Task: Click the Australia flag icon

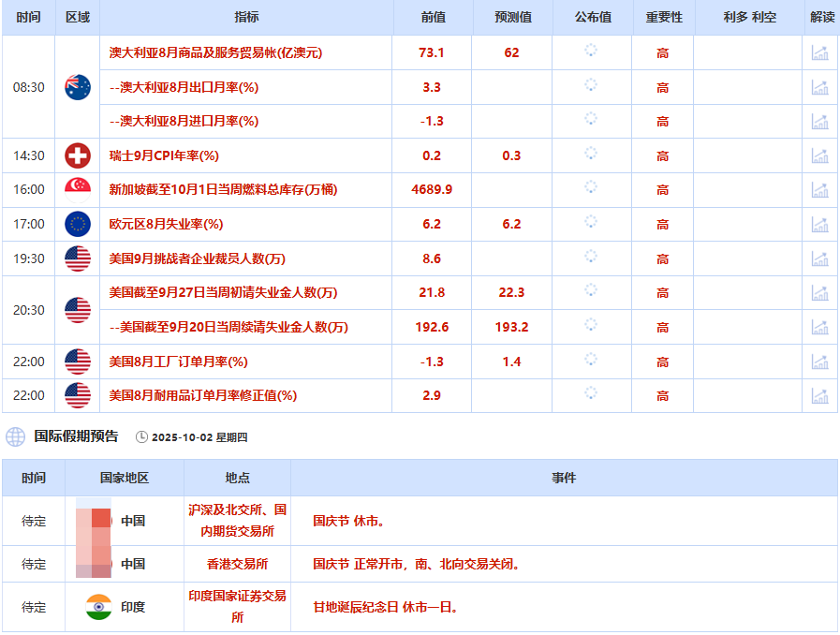Action: (78, 87)
